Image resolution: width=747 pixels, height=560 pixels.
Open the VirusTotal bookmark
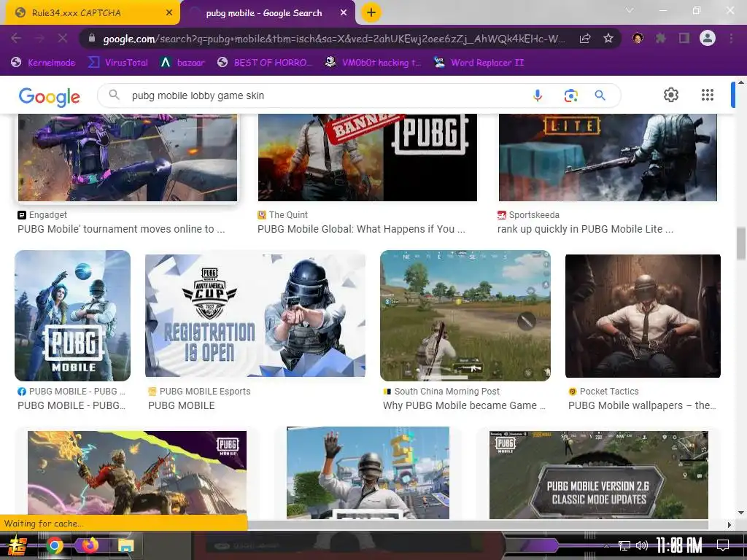118,63
